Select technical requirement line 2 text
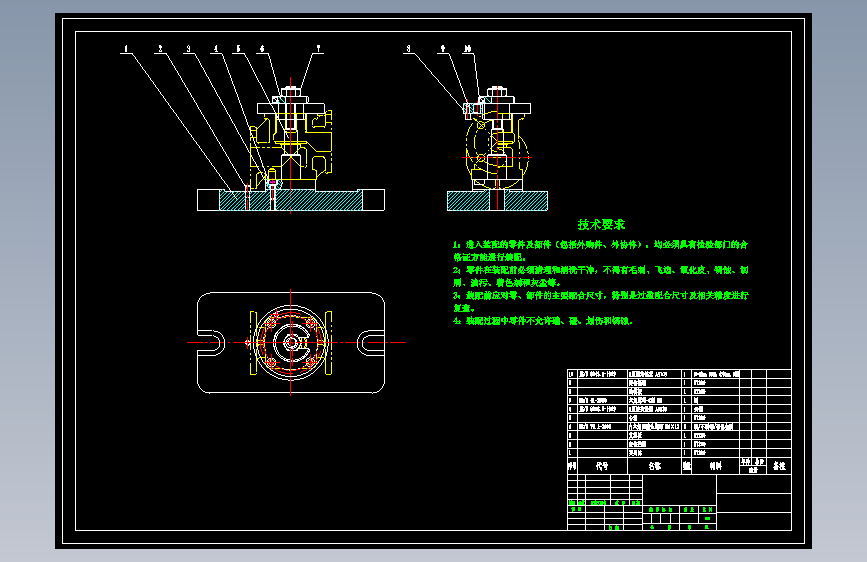Viewport: 867px width, 562px height. click(x=600, y=276)
